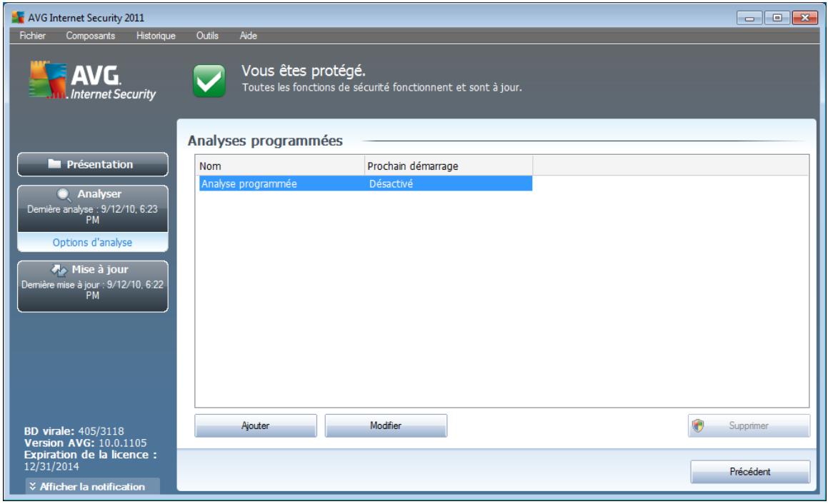Click Modifier to edit the selected scan
This screenshot has height=504, width=828.
(x=386, y=425)
